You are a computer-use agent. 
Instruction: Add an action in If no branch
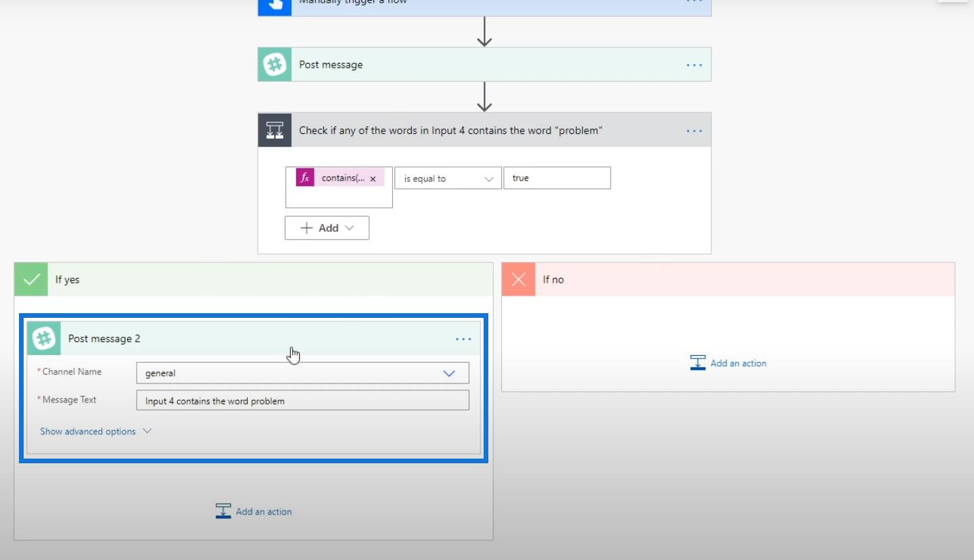point(728,363)
